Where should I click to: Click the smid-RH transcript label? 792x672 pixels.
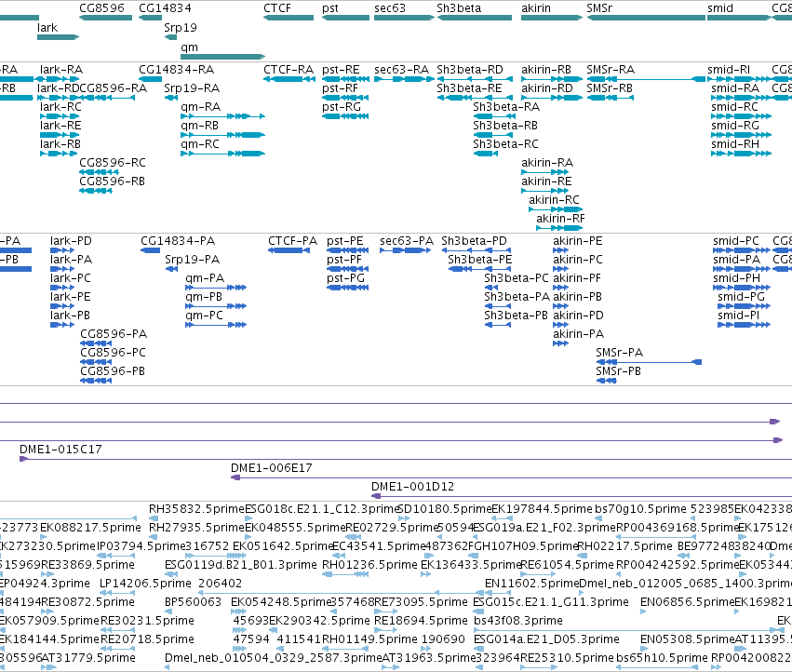tap(735, 144)
